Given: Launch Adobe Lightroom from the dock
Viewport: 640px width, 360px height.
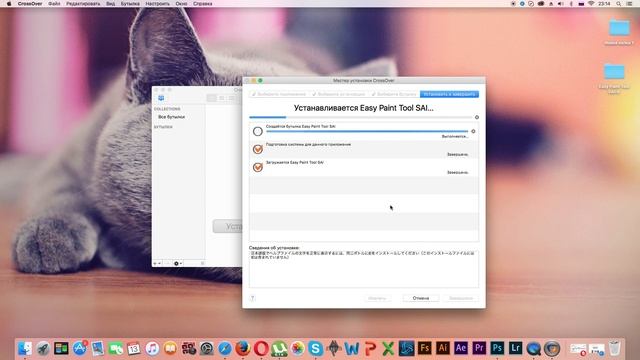Looking at the screenshot, I should (x=516, y=348).
